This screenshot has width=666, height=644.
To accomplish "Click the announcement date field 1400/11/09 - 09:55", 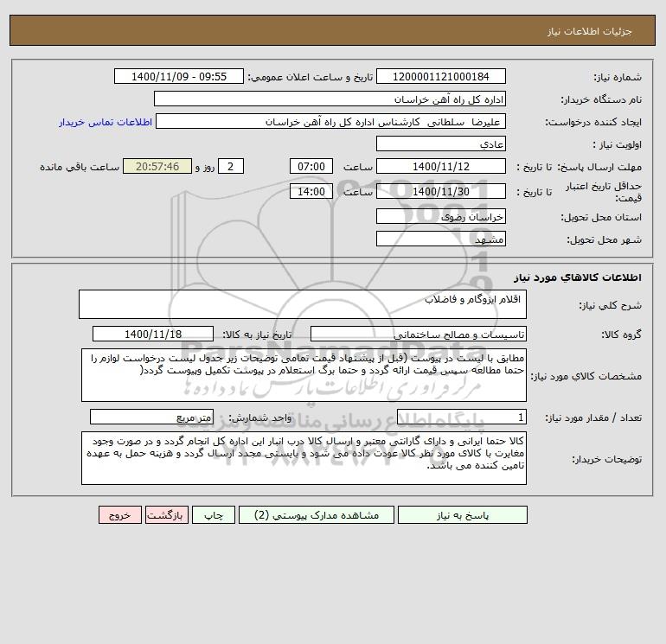I will pos(179,76).
